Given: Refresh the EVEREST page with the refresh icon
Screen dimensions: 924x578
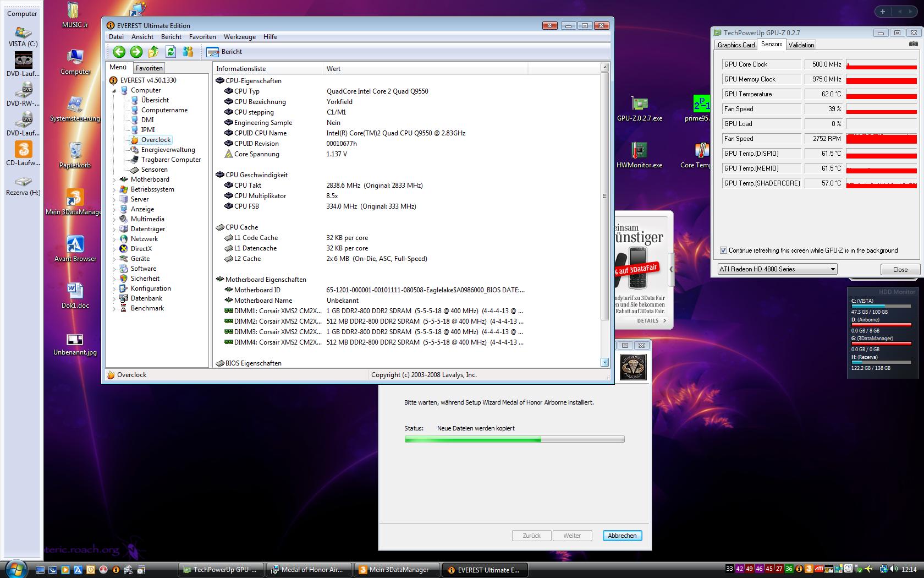Looking at the screenshot, I should pos(170,52).
